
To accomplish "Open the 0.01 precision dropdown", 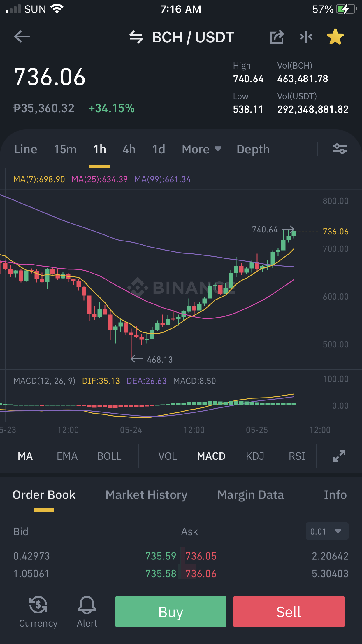I will click(327, 531).
